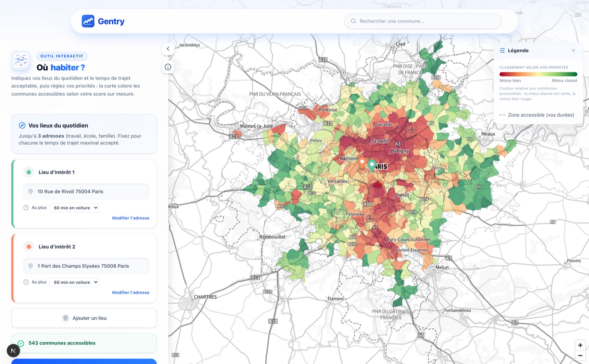Click the compass icon beside Vos lieux du quotidien
Viewport: 589px width, 364px height.
(x=22, y=125)
